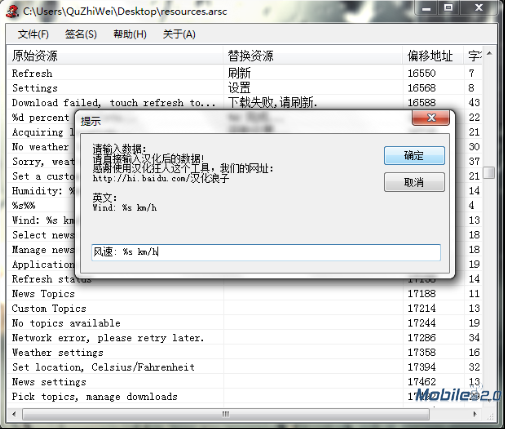Click the translation input field containing 风速

point(266,252)
